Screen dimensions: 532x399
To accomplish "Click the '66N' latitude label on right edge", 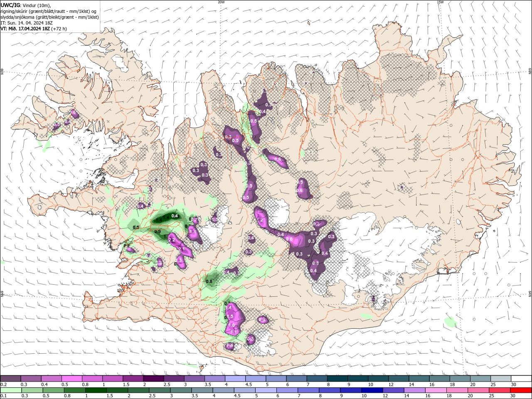I will coord(530,72).
